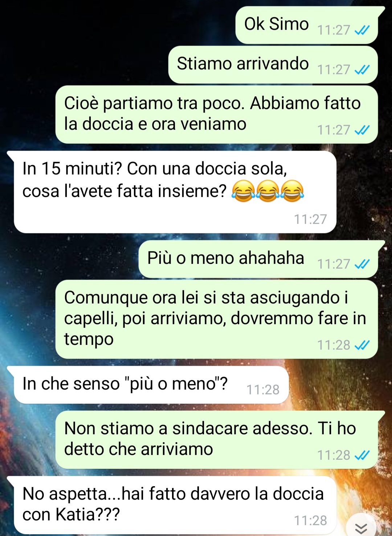This screenshot has width=392, height=536.
Task: Select the "Non stiamo a sindacare adesso" message
Action: point(217,440)
